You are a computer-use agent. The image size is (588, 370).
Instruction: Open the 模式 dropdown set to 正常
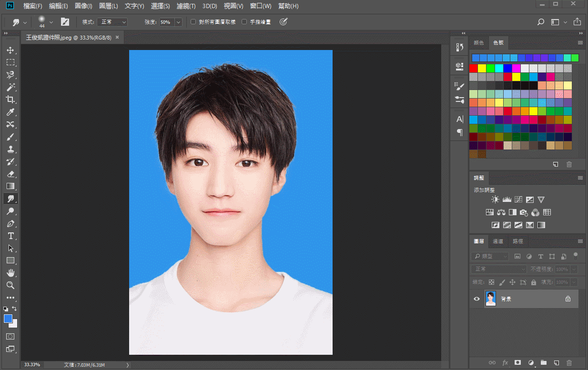[x=112, y=22]
